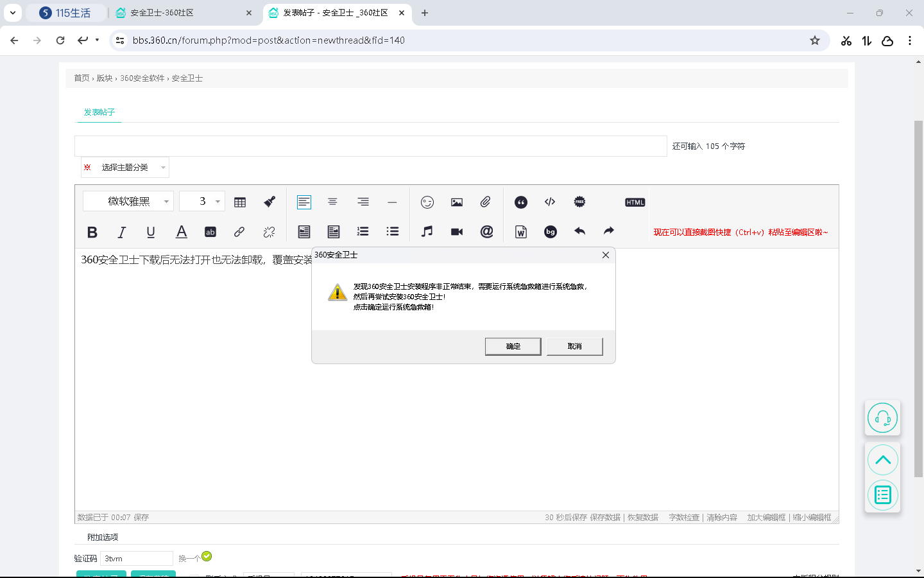Expand the 选择主题分类 dropdown
Image resolution: width=924 pixels, height=578 pixels.
pyautogui.click(x=125, y=168)
